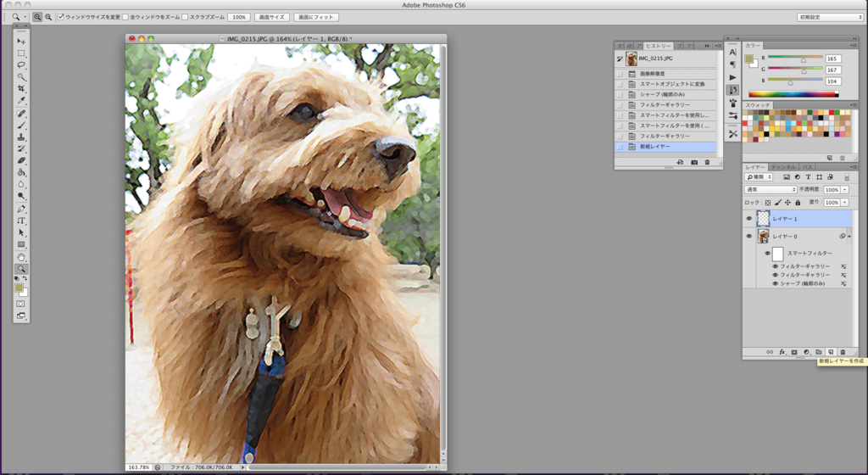
Task: Select the Lasso tool
Action: [x=21, y=65]
